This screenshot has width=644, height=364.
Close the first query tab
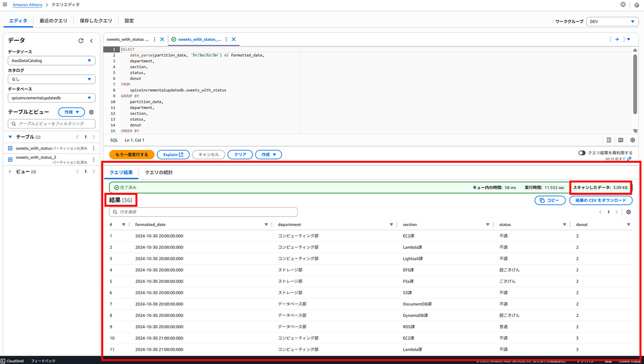[162, 39]
